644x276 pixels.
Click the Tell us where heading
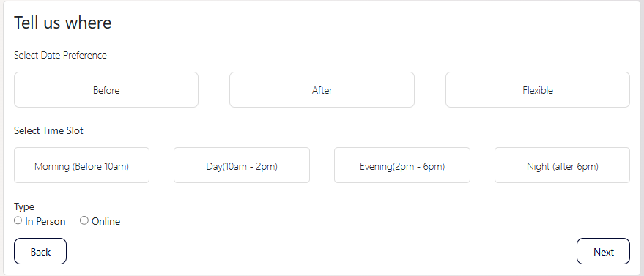tap(63, 23)
